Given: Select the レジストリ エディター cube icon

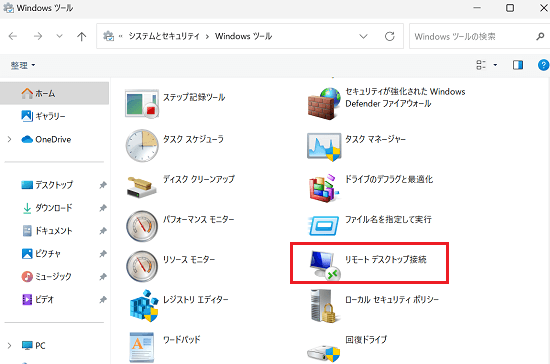Looking at the screenshot, I should point(144,305).
